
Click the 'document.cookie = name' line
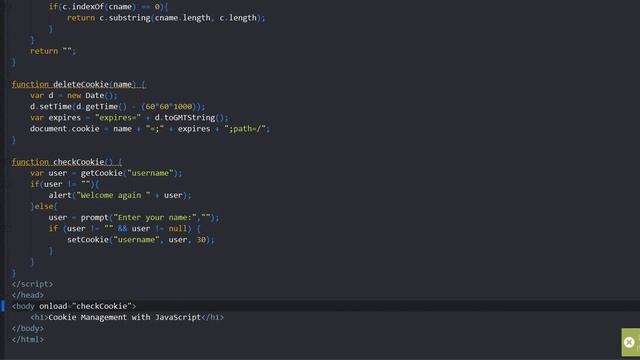pyautogui.click(x=150, y=129)
